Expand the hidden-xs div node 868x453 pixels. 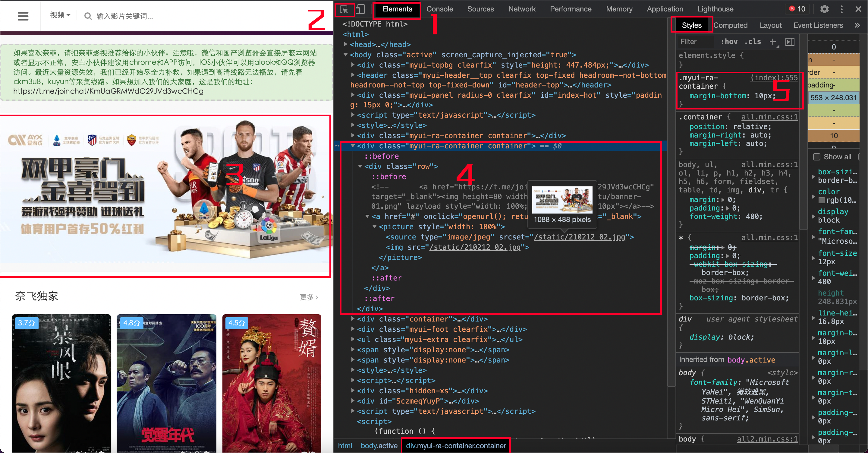click(352, 391)
